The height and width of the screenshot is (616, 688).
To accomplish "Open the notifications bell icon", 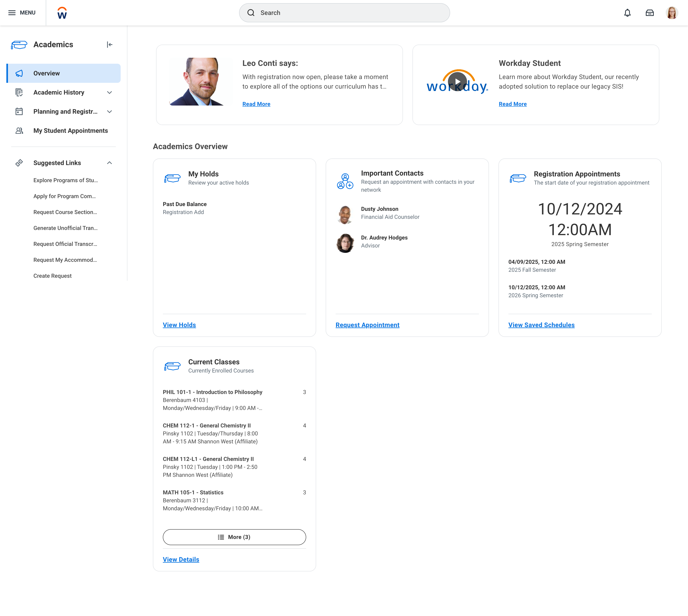I will coord(627,13).
